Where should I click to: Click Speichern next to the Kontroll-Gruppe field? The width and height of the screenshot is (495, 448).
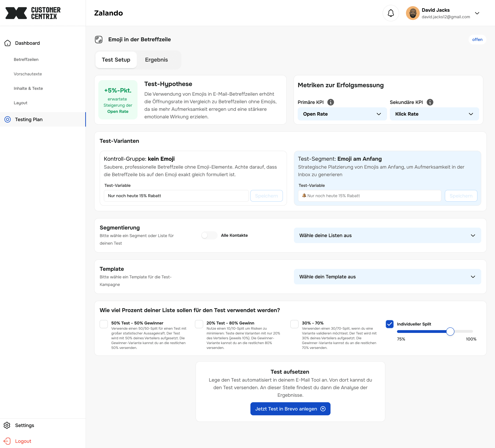[x=266, y=196]
